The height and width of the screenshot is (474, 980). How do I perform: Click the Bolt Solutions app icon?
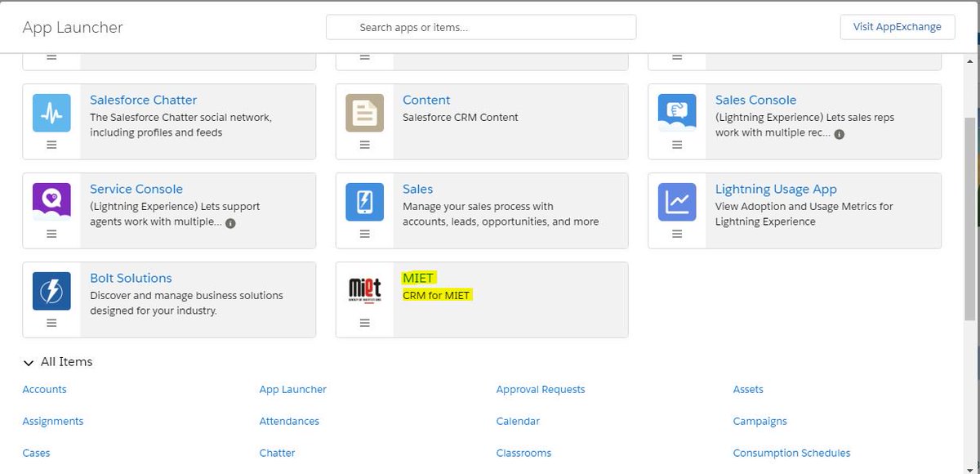pos(51,291)
